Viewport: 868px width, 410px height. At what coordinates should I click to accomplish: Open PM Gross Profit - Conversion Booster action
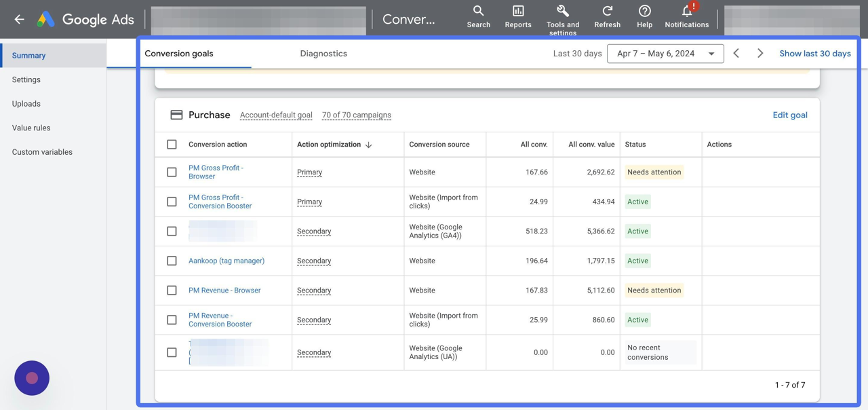(220, 202)
